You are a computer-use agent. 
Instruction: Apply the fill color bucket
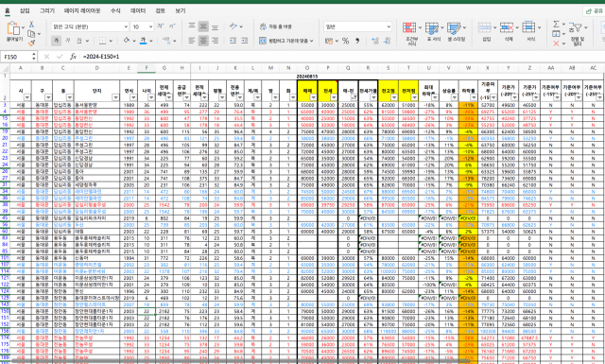pyautogui.click(x=126, y=40)
